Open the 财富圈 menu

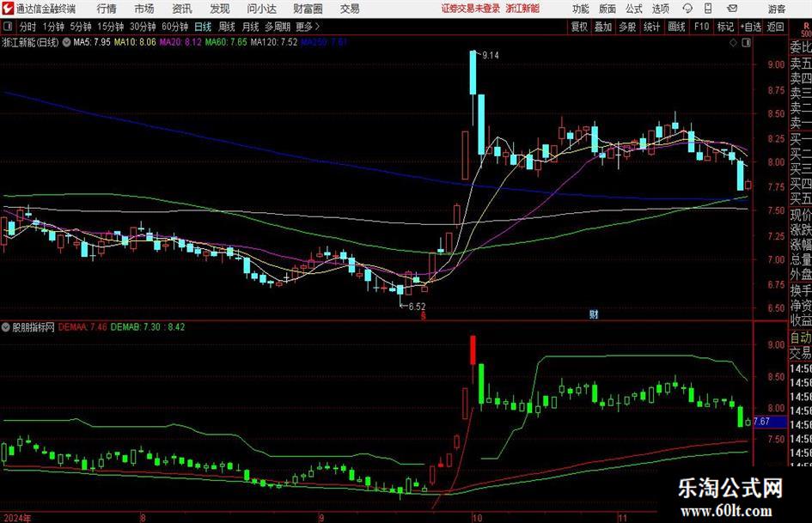[308, 9]
